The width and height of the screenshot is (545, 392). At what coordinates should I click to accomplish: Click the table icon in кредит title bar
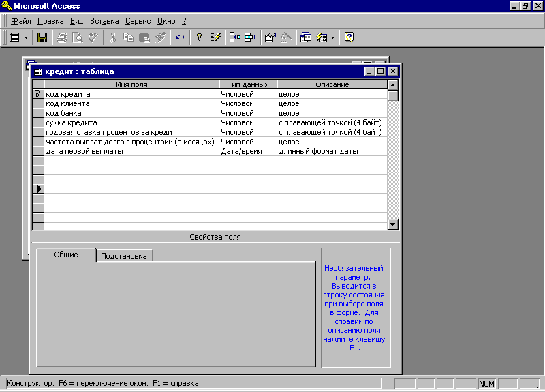38,71
